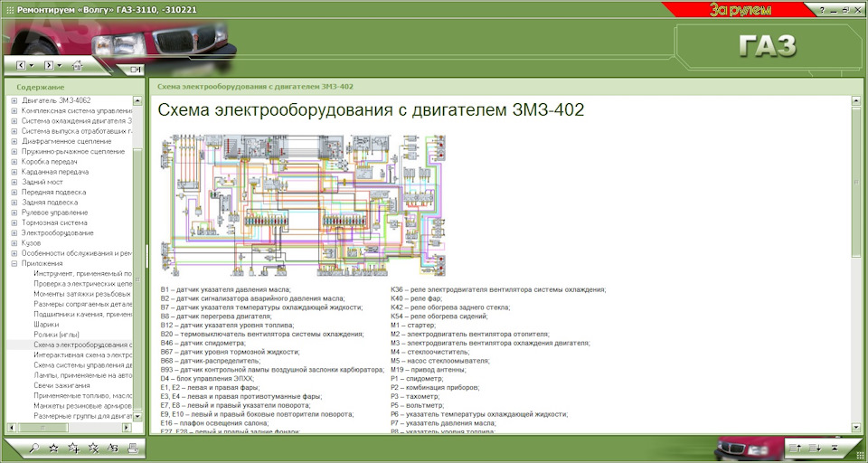
Task: Open Интерактивная схема электрооборудования item
Action: [x=83, y=355]
